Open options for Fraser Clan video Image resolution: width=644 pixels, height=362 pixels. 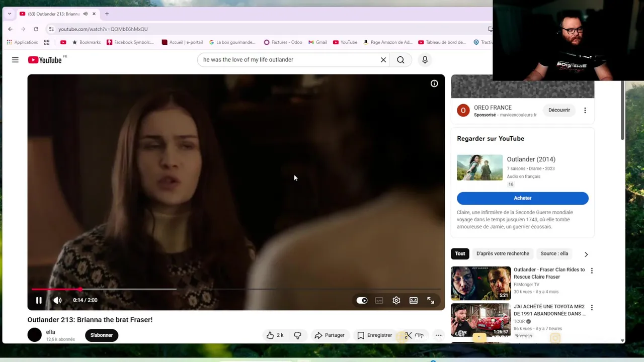[592, 271]
